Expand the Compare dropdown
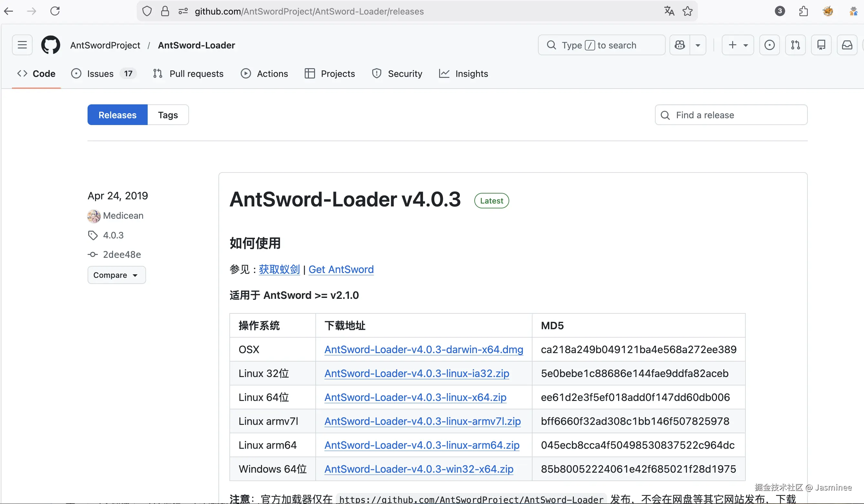Image resolution: width=864 pixels, height=504 pixels. 116,275
